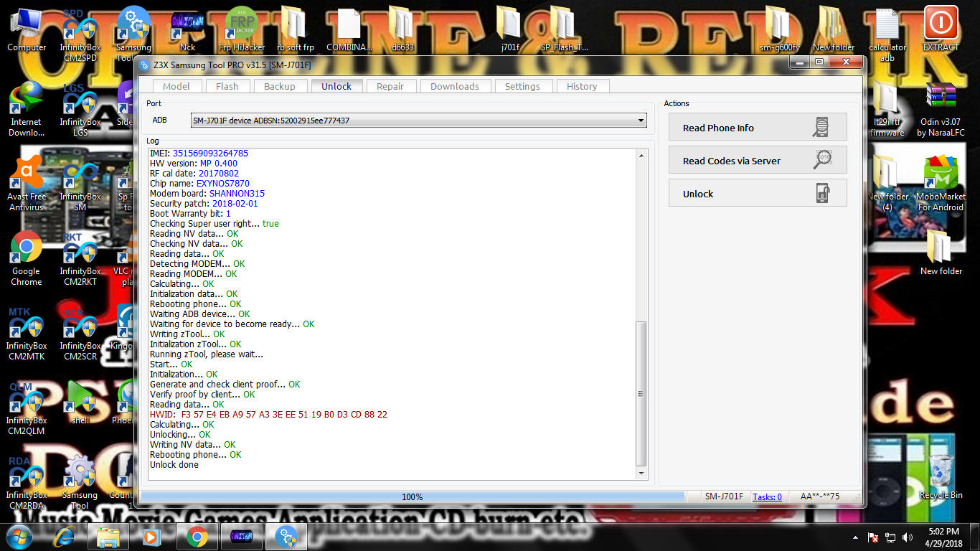Switch to the Flash tab
The width and height of the screenshot is (980, 551).
227,86
